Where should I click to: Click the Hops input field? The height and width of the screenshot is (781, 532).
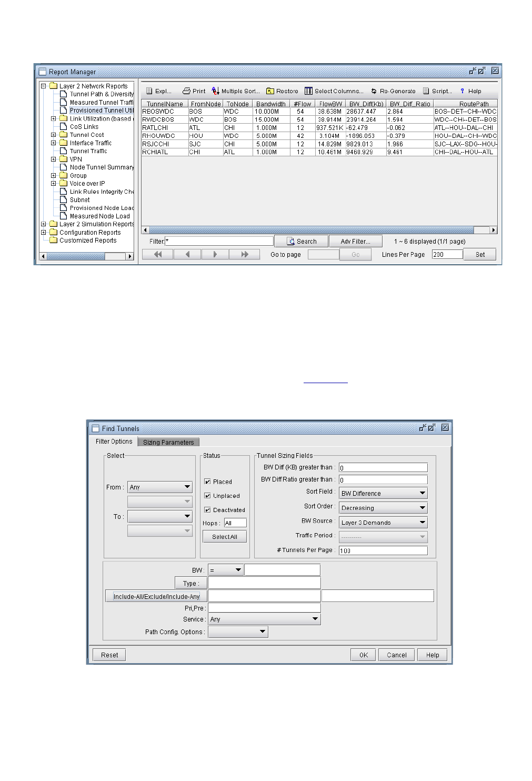[x=235, y=523]
